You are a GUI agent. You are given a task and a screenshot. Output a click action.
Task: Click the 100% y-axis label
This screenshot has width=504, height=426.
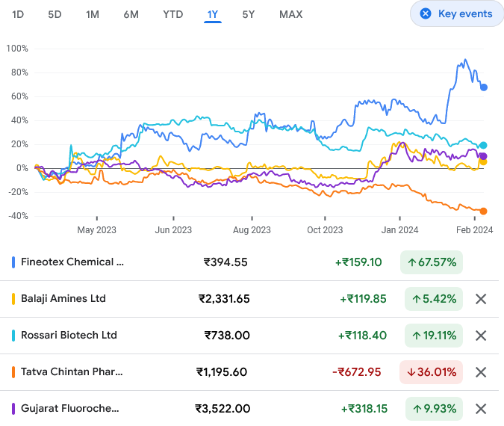pyautogui.click(x=17, y=49)
